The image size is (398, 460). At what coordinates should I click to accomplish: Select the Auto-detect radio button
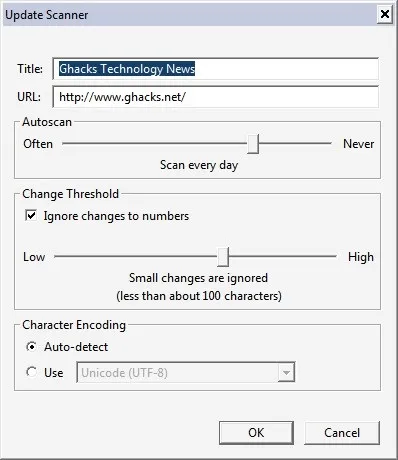(x=32, y=347)
